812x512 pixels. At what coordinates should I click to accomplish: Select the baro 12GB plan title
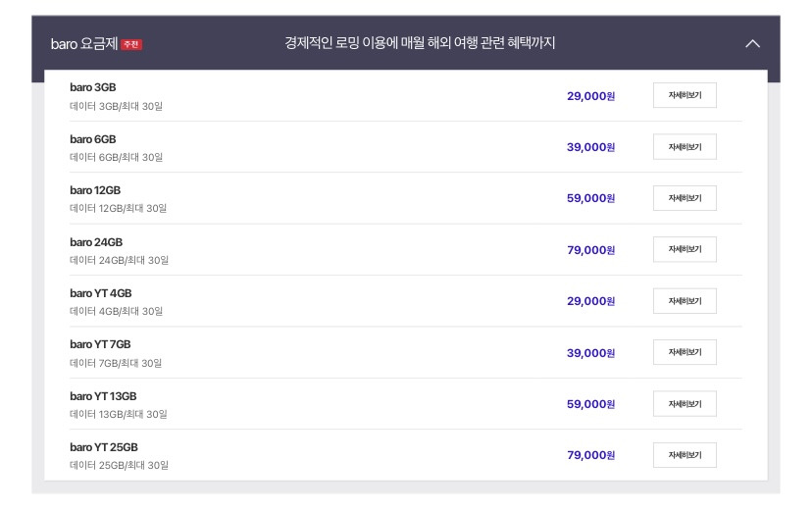(95, 190)
